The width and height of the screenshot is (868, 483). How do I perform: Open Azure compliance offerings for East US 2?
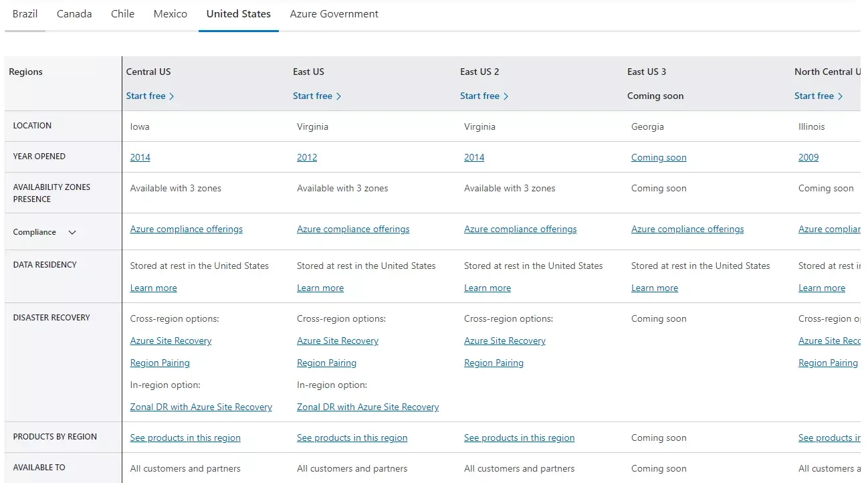point(520,229)
